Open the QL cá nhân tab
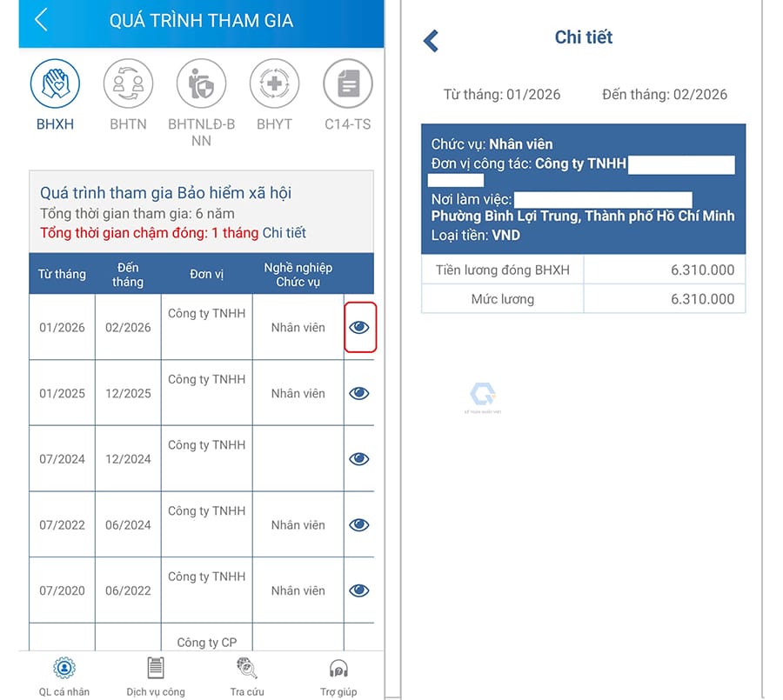The width and height of the screenshot is (783, 700). pyautogui.click(x=64, y=669)
